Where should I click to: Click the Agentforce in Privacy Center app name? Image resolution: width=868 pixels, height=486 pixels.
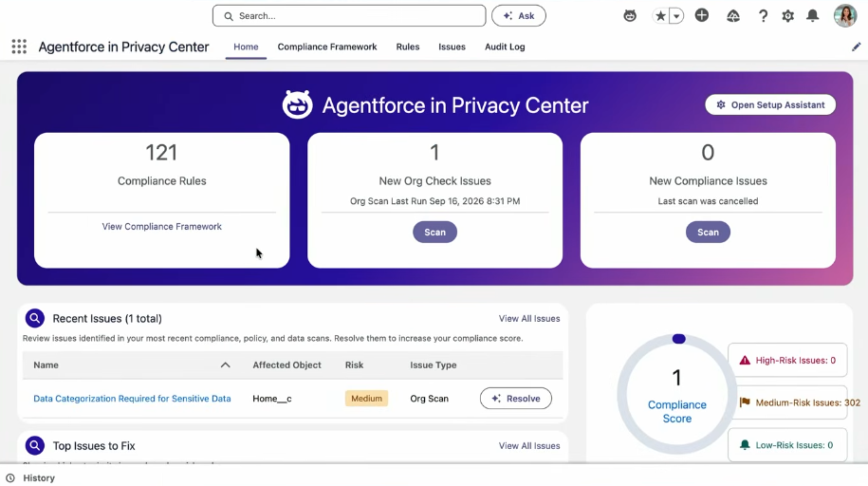pos(123,47)
